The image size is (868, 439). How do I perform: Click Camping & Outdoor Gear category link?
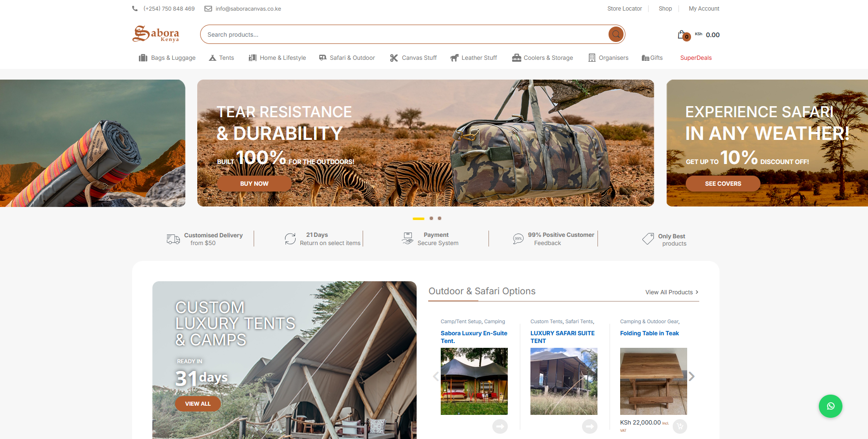point(649,321)
